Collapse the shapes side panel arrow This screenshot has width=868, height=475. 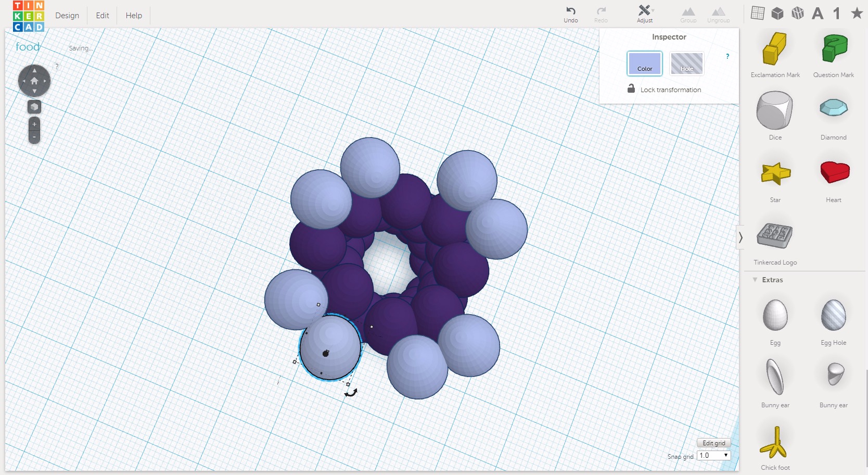click(x=741, y=238)
